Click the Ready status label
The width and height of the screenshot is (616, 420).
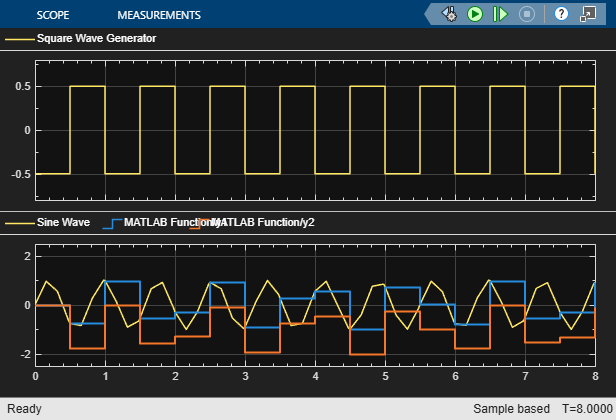pyautogui.click(x=24, y=409)
